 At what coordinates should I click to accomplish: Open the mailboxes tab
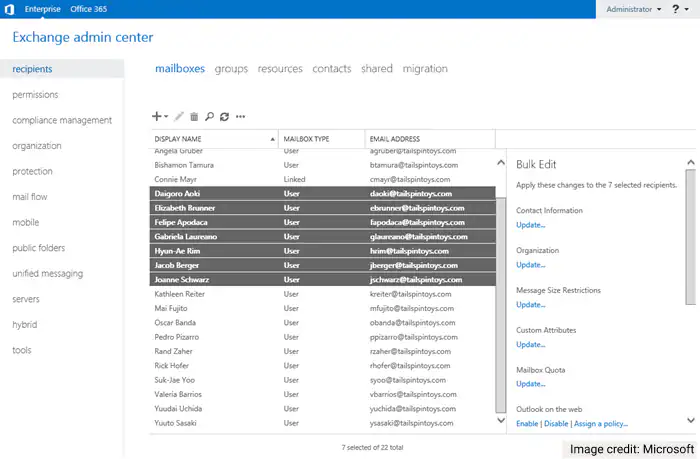point(180,68)
